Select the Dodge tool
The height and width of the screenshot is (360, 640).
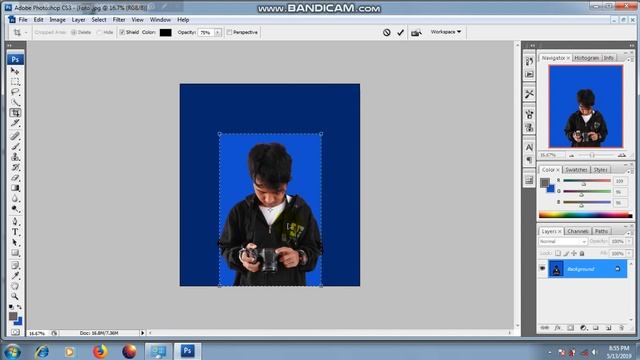(x=15, y=209)
